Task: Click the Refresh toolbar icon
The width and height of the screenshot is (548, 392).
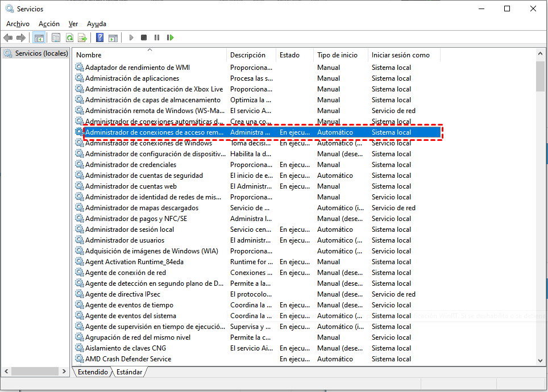Action: (x=69, y=37)
